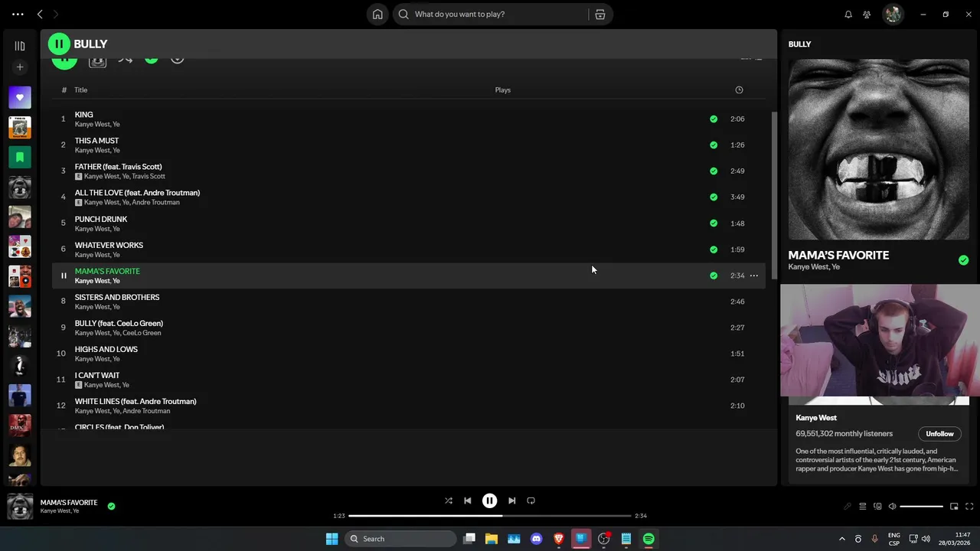Sort by the Title column header
980x551 pixels.
(80, 90)
